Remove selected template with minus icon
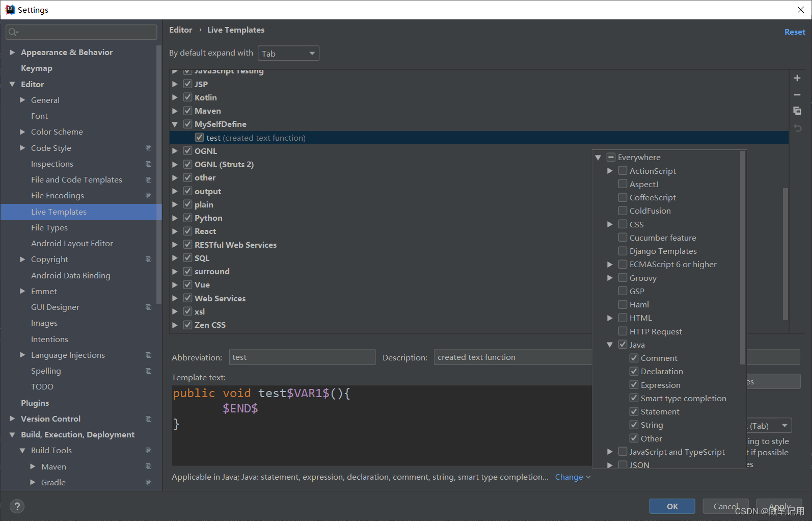The height and width of the screenshot is (521, 812). (x=797, y=95)
